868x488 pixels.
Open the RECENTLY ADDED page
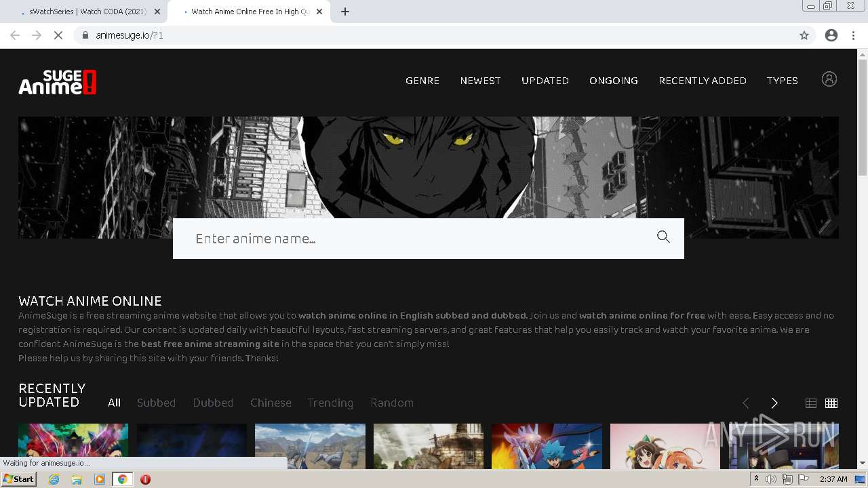[703, 81]
